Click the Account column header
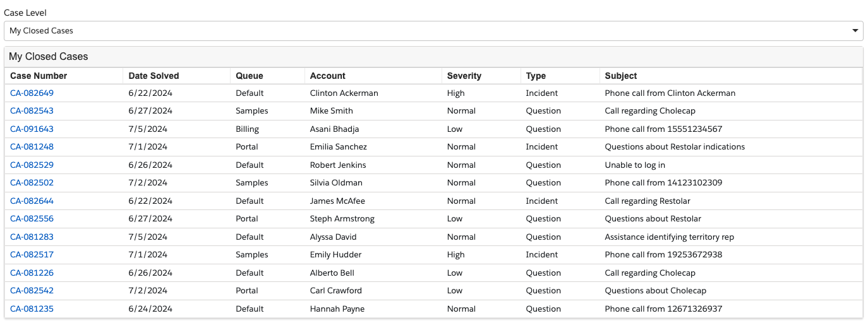 (327, 76)
